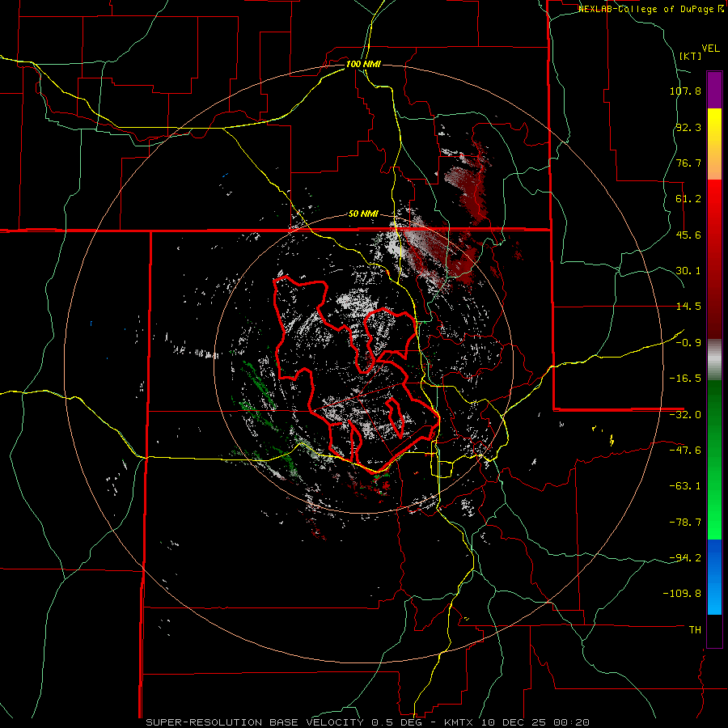The height and width of the screenshot is (728, 728).
Task: Click the TH threshold label
Action: [695, 630]
